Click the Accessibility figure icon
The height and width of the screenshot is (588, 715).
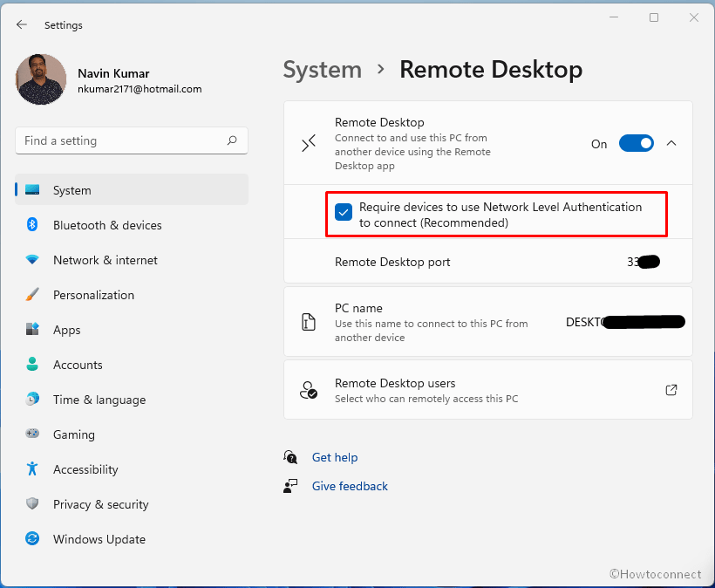tap(32, 468)
